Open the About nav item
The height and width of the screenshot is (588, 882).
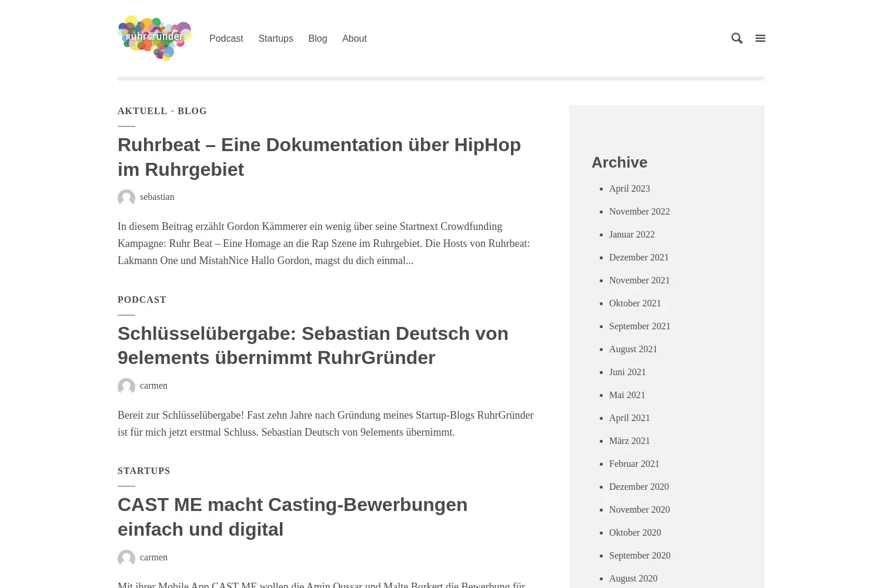pos(355,38)
